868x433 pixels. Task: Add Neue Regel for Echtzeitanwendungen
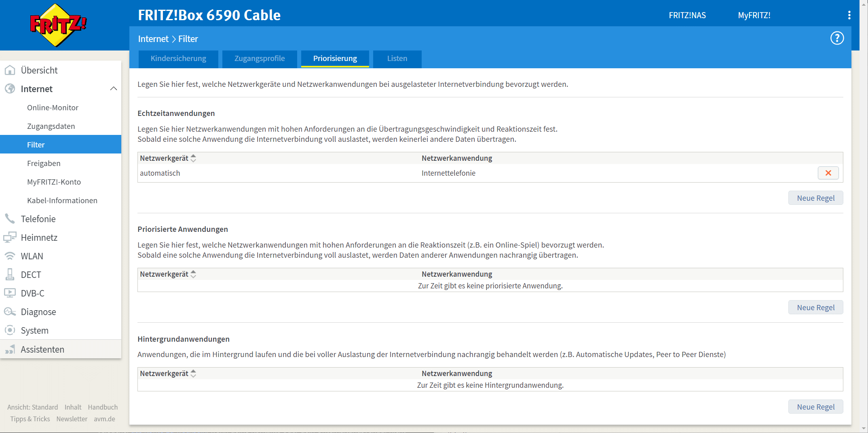point(815,198)
